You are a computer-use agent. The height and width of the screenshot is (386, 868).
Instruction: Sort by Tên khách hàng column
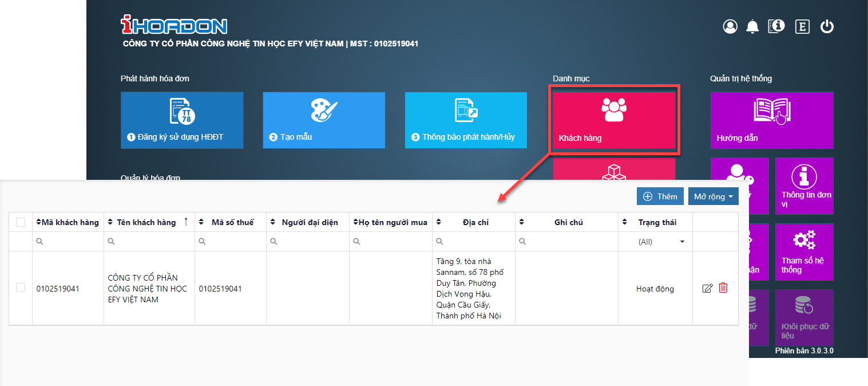pos(146,222)
